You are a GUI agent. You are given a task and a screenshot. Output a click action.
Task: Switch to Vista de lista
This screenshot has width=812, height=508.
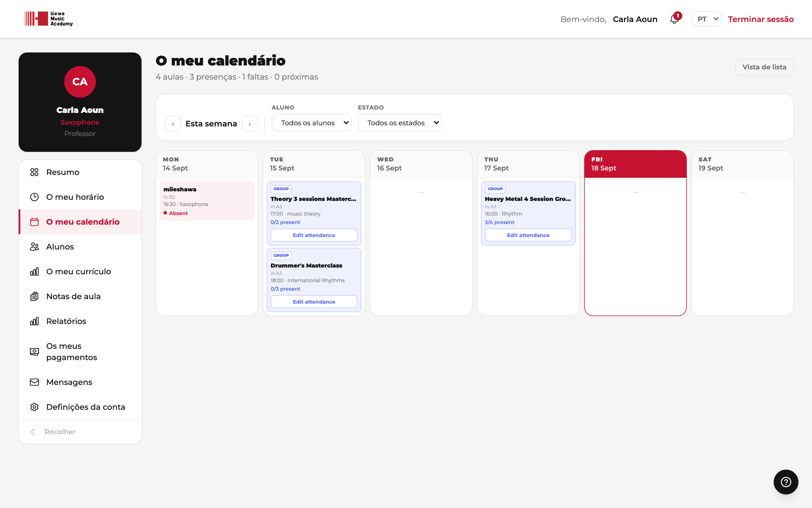coord(764,67)
